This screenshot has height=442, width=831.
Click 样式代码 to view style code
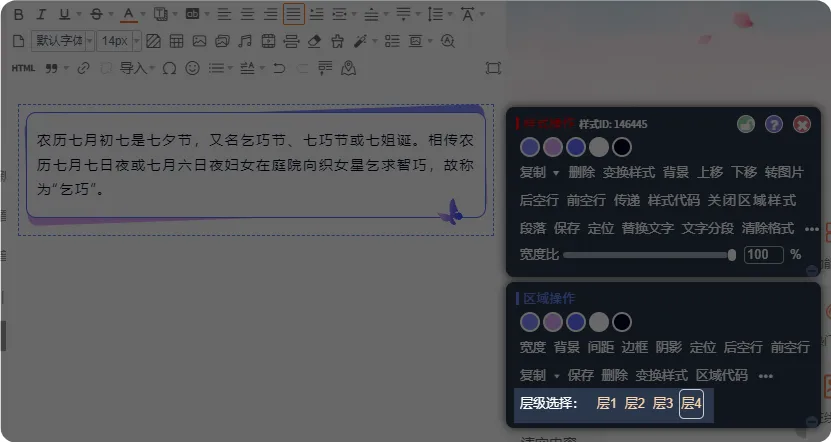pyautogui.click(x=674, y=200)
